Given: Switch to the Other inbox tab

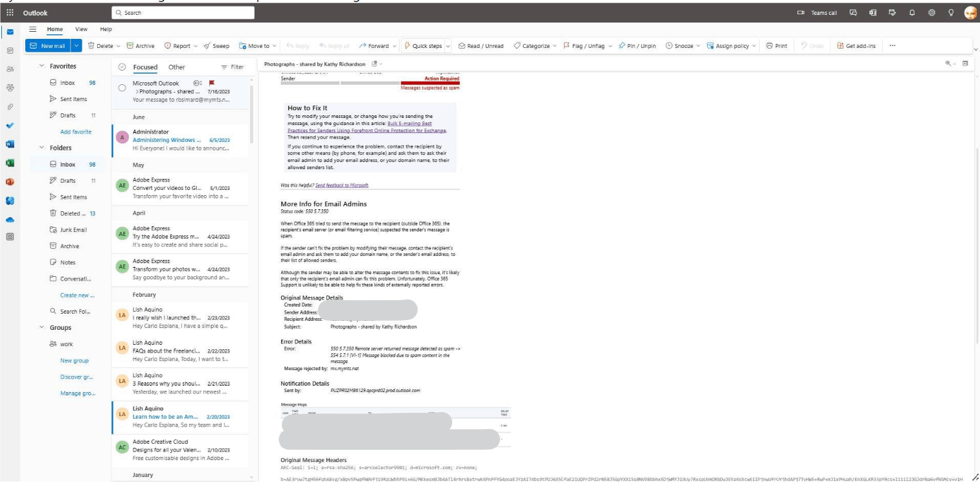Looking at the screenshot, I should 176,67.
